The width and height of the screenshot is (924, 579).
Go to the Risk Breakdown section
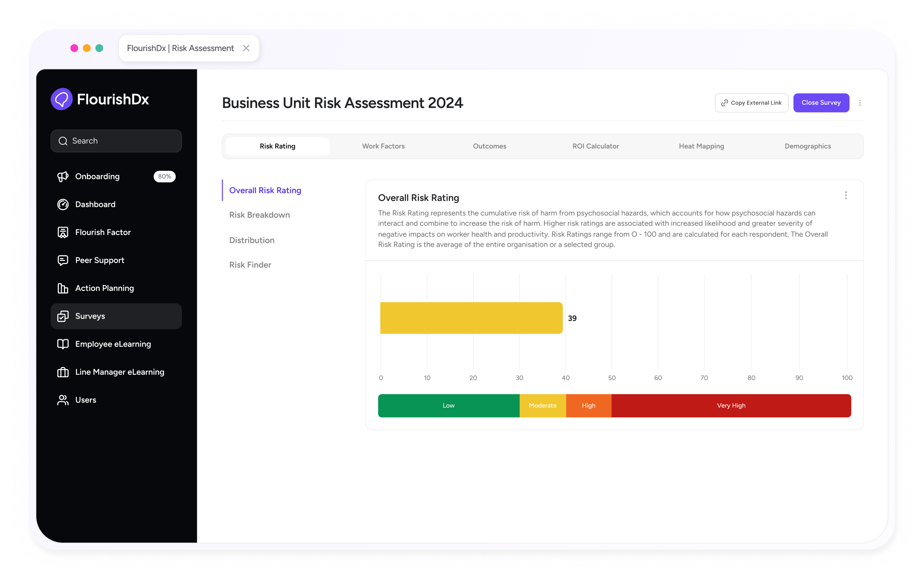[x=259, y=215]
